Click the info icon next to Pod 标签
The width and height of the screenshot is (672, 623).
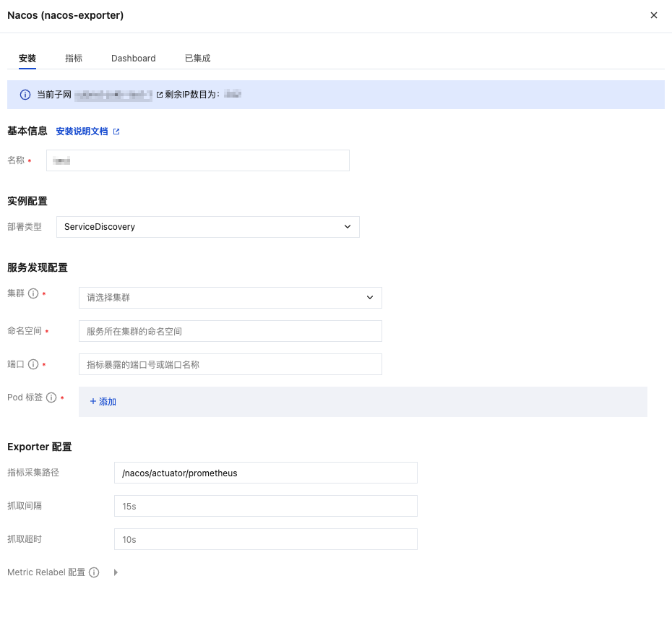click(51, 398)
